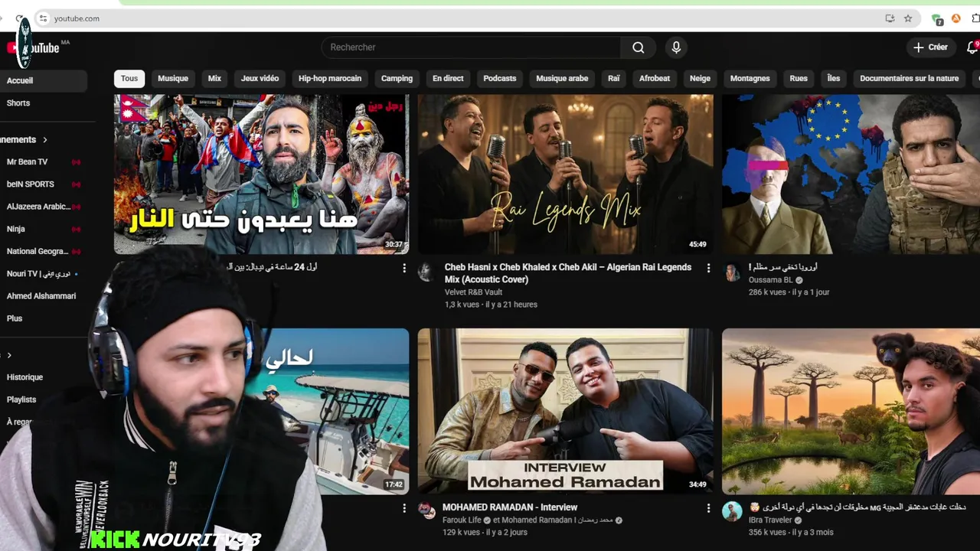This screenshot has height=551, width=980.
Task: Expand the subscriptions section chevron
Action: click(44, 140)
